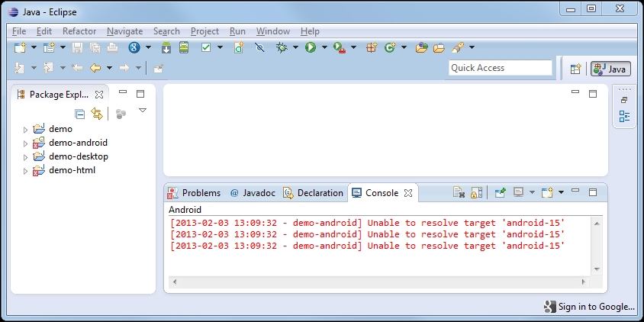Click the Run External Tools icon
The height and width of the screenshot is (322, 644).
(x=340, y=47)
